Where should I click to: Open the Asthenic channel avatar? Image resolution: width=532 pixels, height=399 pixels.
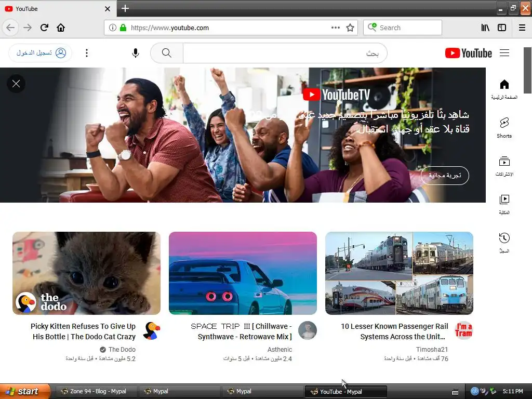[308, 331]
